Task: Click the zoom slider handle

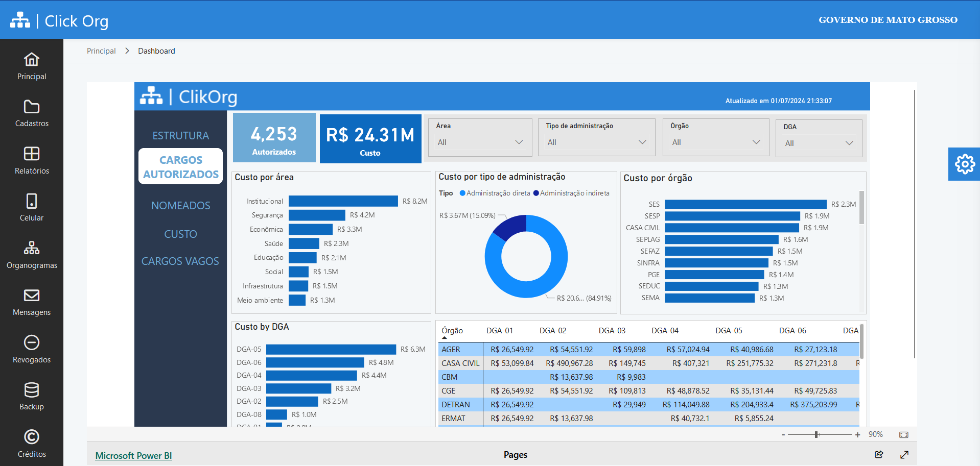Action: click(x=816, y=434)
